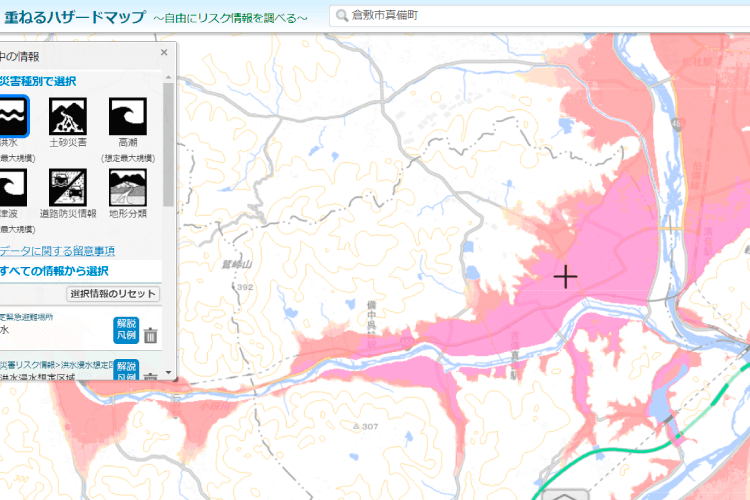750x500 pixels.
Task: Open 解説凡例 for 洪水浸水想定区域 row
Action: coord(126,369)
